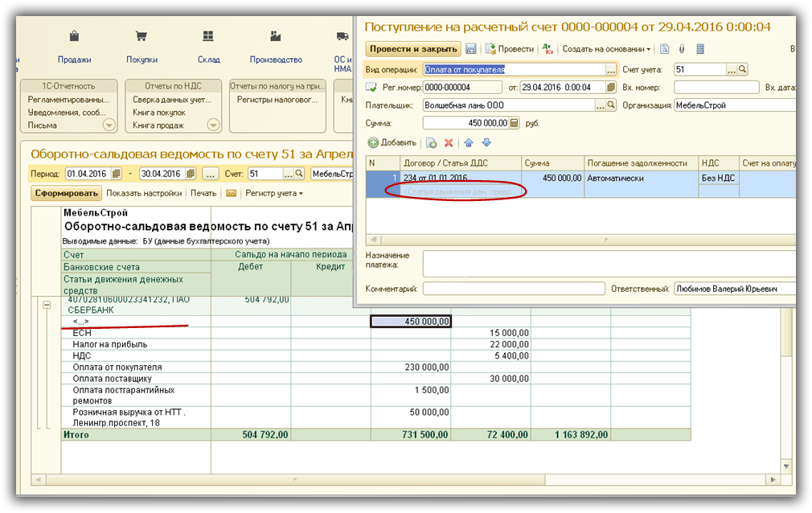
Task: Click the empty Статья движения ден. средств cell
Action: pos(461,191)
